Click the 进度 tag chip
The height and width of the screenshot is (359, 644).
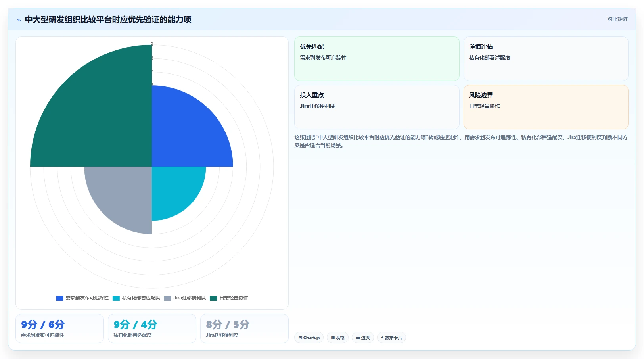coord(363,338)
